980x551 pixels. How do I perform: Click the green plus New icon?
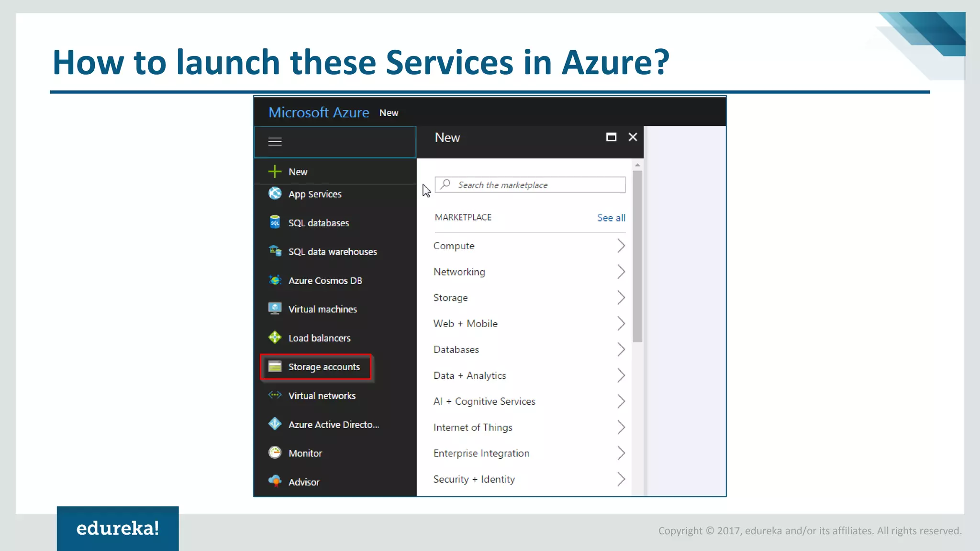click(275, 171)
